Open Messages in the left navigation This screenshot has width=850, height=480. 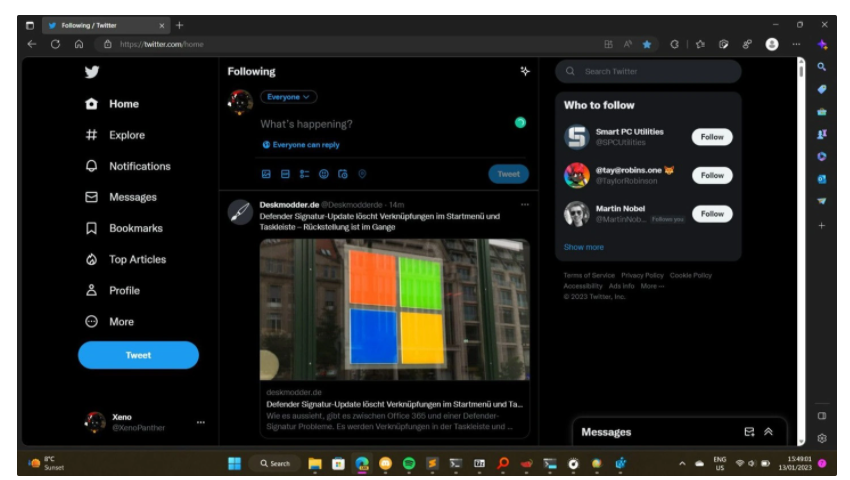(x=121, y=197)
